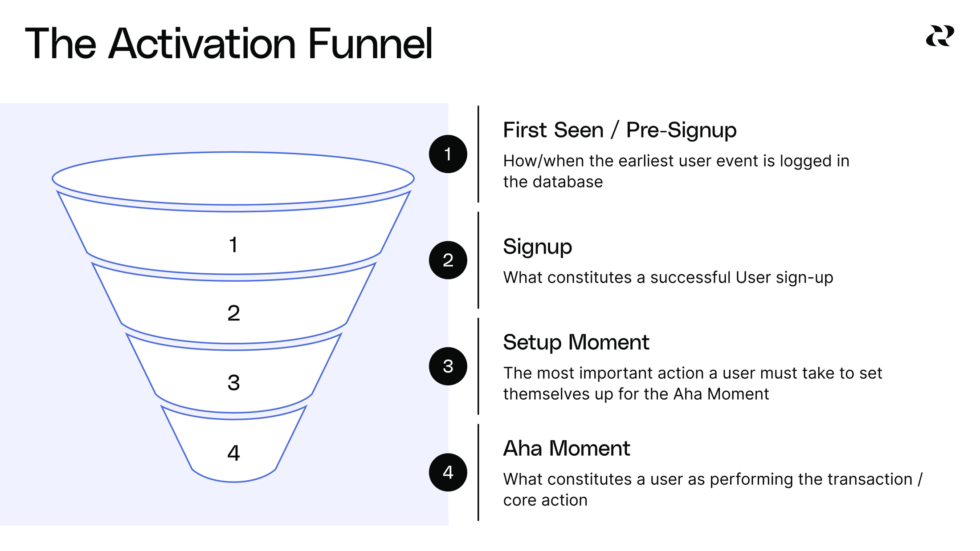Image resolution: width=980 pixels, height=551 pixels.
Task: Select the black circle numbered 4
Action: click(448, 472)
